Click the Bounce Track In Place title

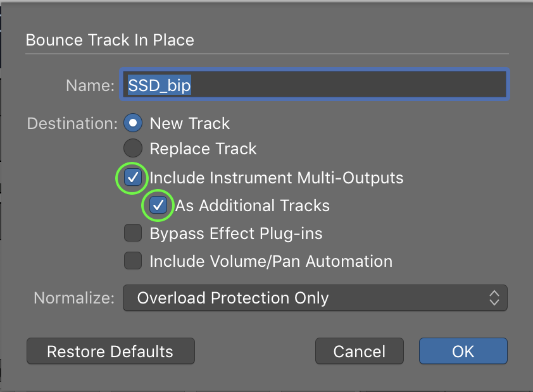pyautogui.click(x=110, y=40)
